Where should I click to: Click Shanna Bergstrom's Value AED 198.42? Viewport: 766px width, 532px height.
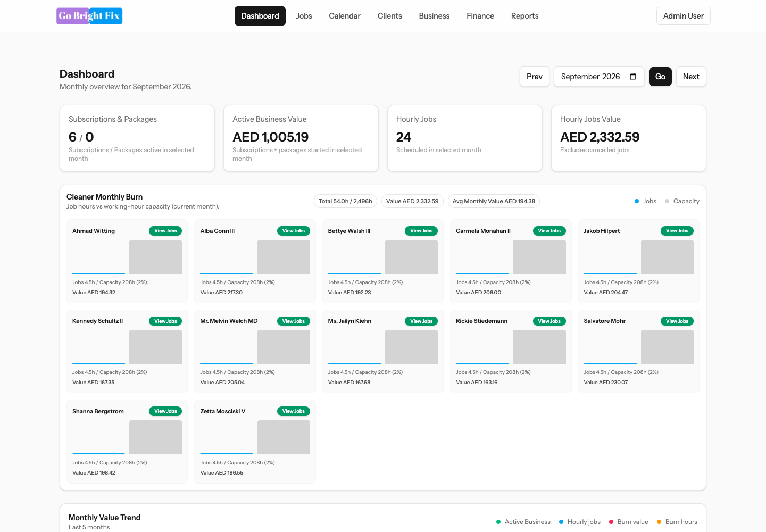(94, 473)
